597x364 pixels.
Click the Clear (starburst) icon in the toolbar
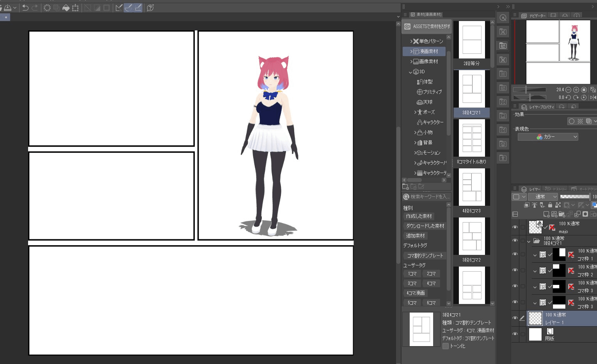point(47,8)
